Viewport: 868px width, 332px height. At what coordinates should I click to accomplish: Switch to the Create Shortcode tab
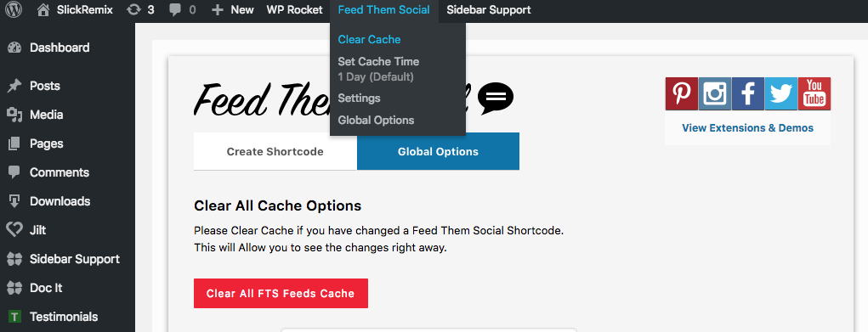[275, 151]
